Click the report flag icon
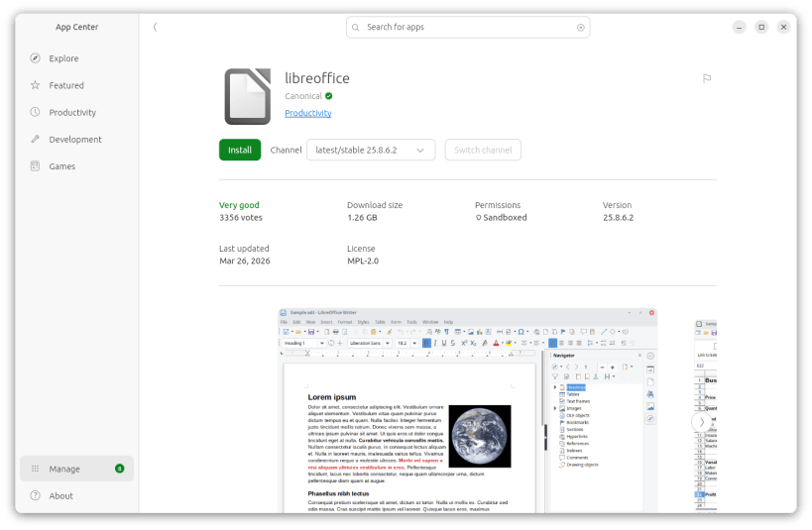This screenshot has width=812, height=530. click(707, 78)
